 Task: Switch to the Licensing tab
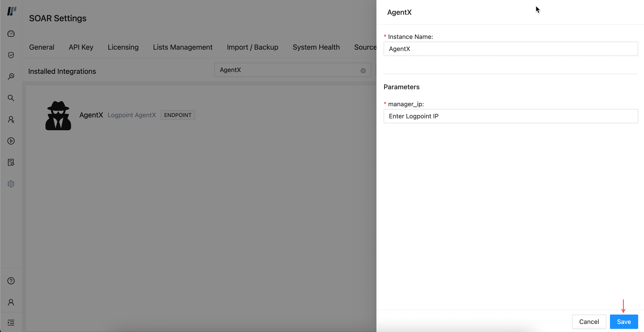[x=123, y=47]
